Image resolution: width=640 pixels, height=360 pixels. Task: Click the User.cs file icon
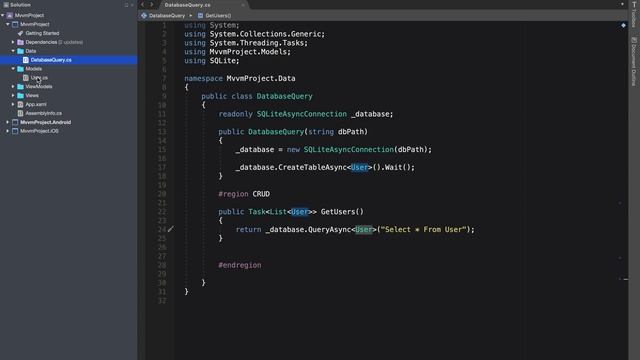(26, 78)
